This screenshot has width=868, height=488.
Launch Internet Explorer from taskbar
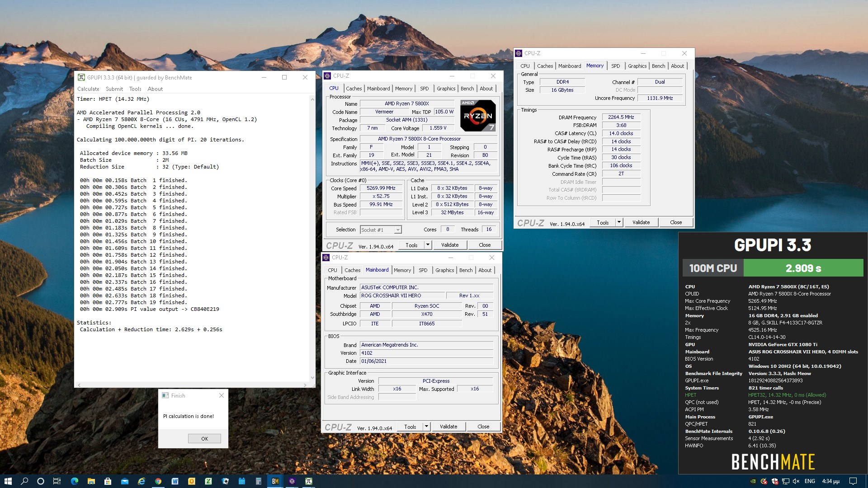[x=141, y=481]
